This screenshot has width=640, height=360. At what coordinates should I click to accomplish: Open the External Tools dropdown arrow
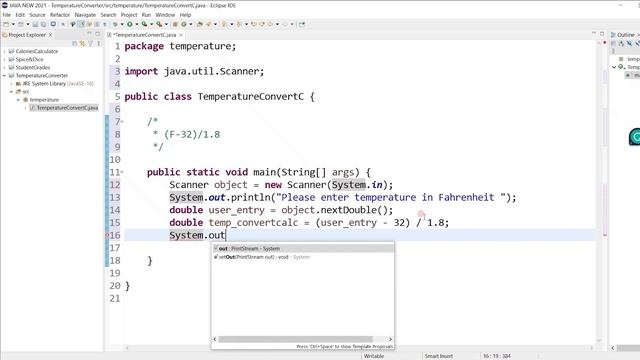(x=166, y=24)
